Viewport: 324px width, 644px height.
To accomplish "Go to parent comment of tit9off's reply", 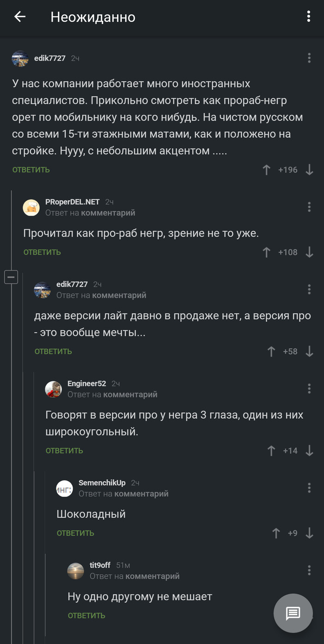I will (152, 576).
